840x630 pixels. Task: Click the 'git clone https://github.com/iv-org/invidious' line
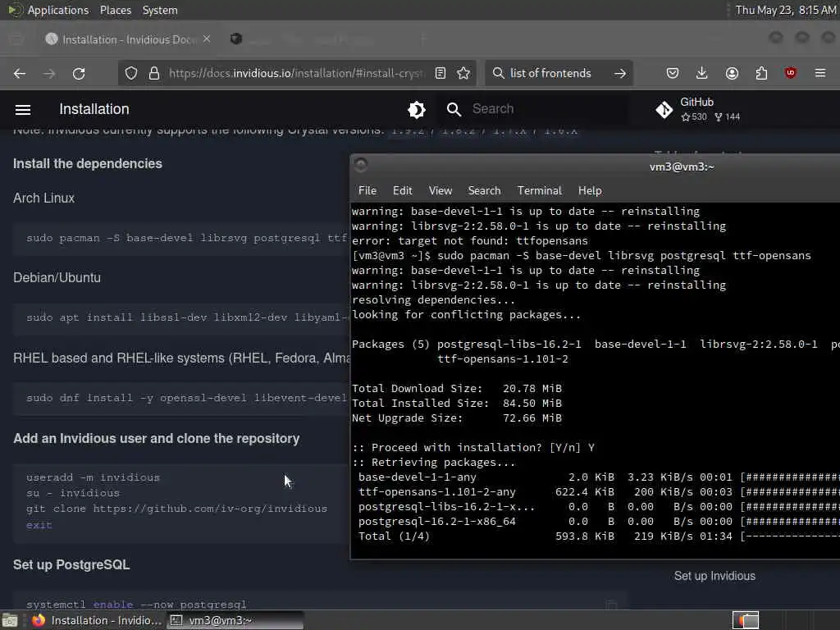[x=177, y=509]
